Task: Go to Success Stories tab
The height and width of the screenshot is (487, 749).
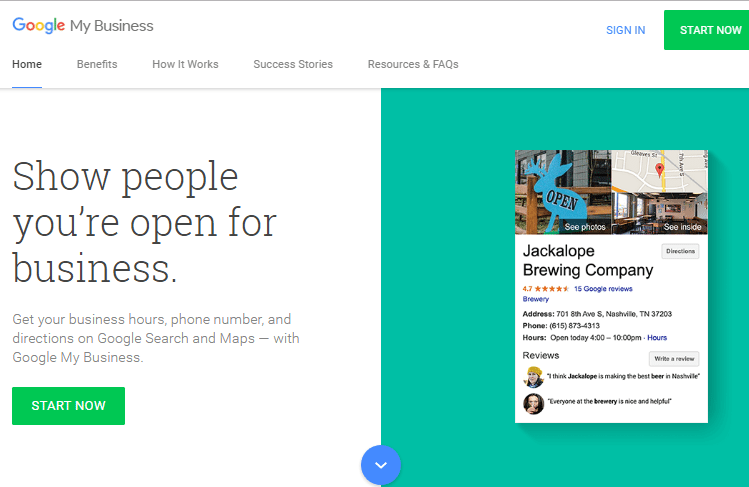Action: click(293, 64)
